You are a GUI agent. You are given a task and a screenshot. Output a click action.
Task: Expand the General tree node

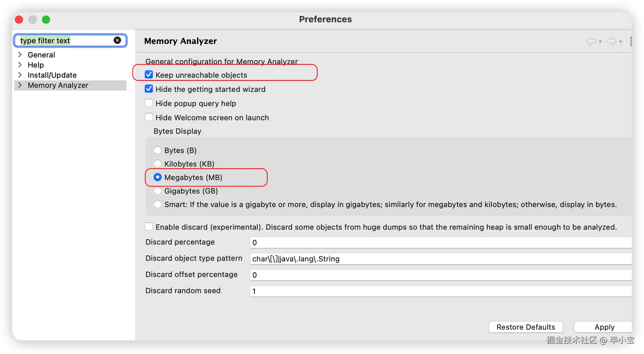pos(20,55)
